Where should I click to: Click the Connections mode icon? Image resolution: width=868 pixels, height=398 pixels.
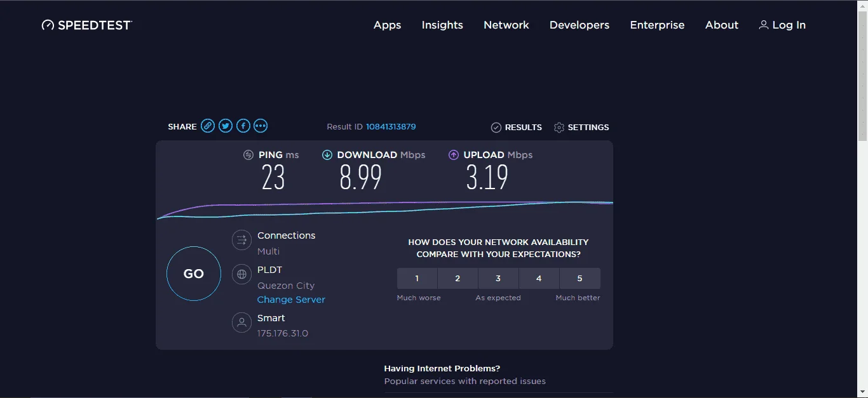coord(241,240)
